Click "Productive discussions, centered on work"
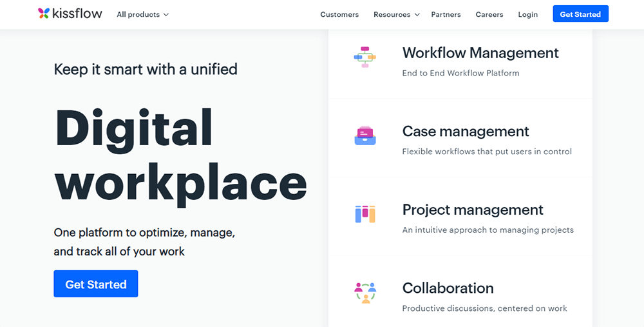The width and height of the screenshot is (644, 327). click(x=484, y=308)
